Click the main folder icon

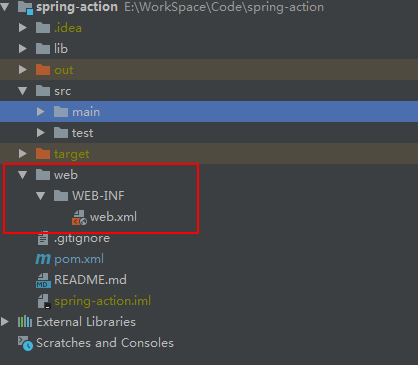pyautogui.click(x=61, y=112)
